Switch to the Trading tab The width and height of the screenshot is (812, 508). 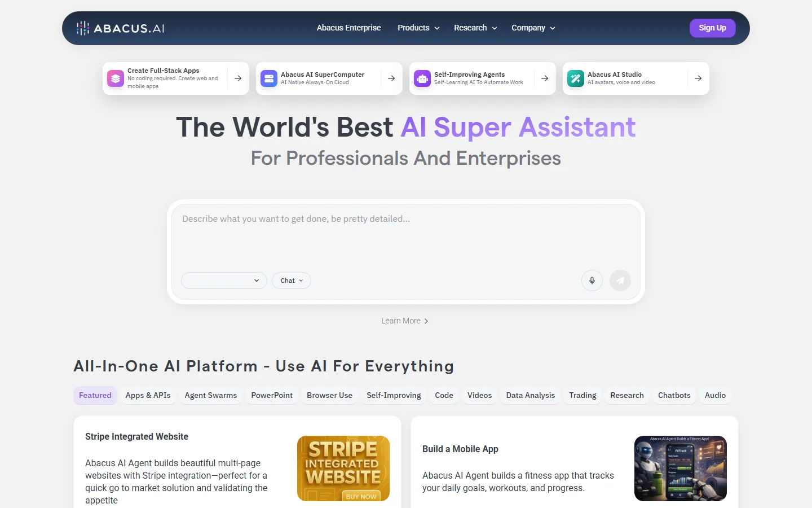tap(582, 396)
